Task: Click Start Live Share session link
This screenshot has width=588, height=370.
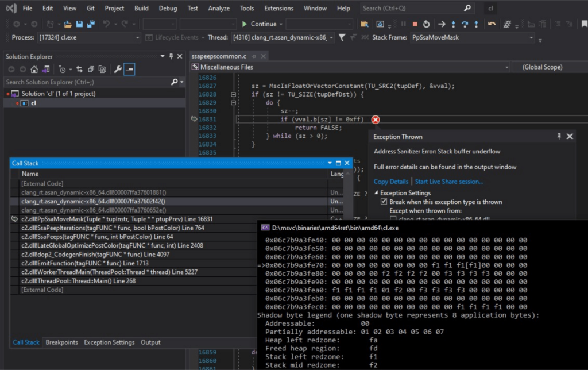Action: click(448, 182)
